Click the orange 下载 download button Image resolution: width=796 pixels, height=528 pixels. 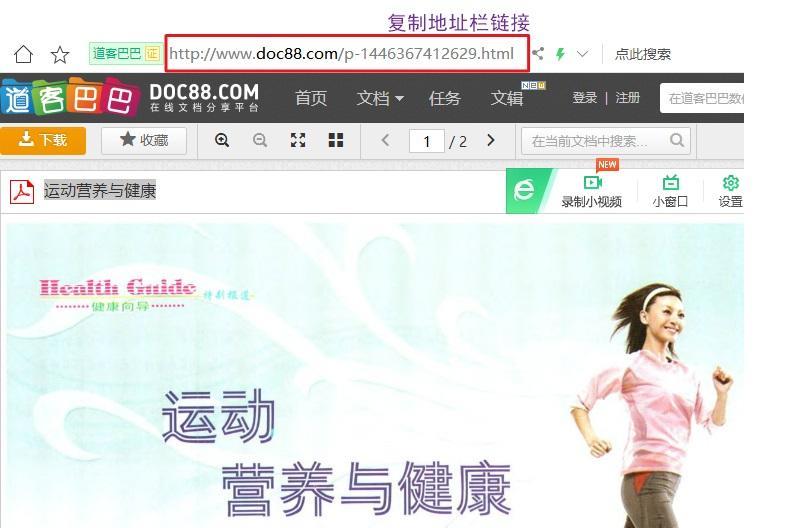tap(43, 141)
